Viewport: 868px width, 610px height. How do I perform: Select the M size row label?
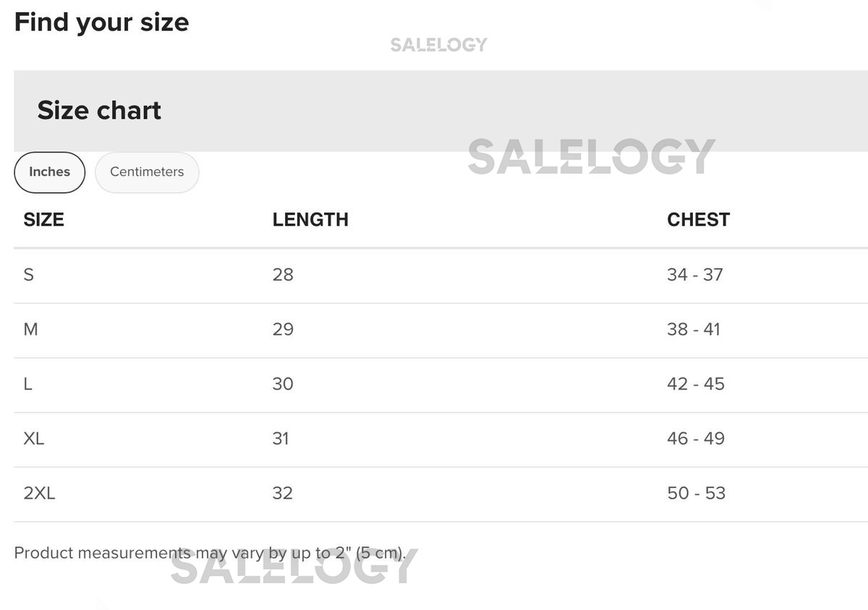pos(30,330)
